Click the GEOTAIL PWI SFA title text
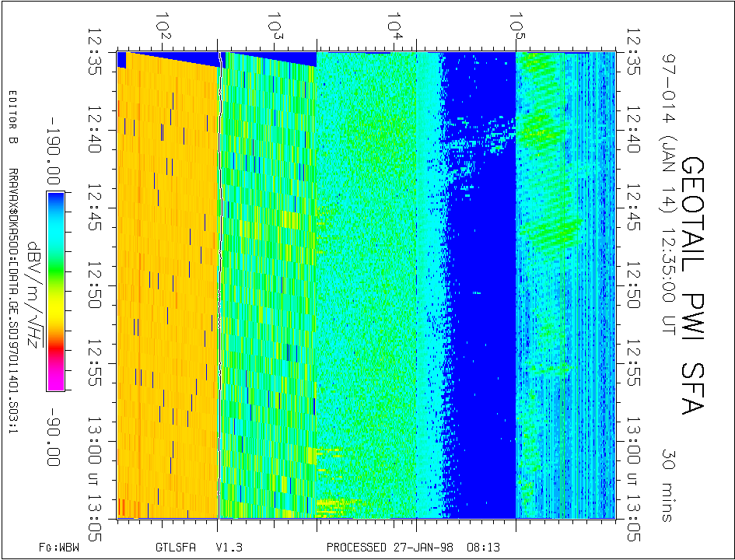The image size is (735, 560). [x=696, y=285]
